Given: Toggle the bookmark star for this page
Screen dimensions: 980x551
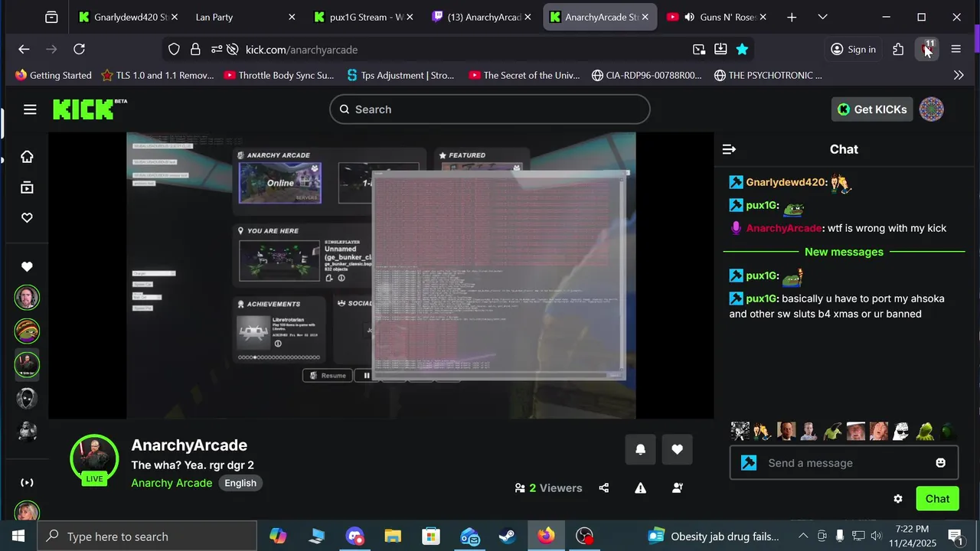Looking at the screenshot, I should coord(742,50).
